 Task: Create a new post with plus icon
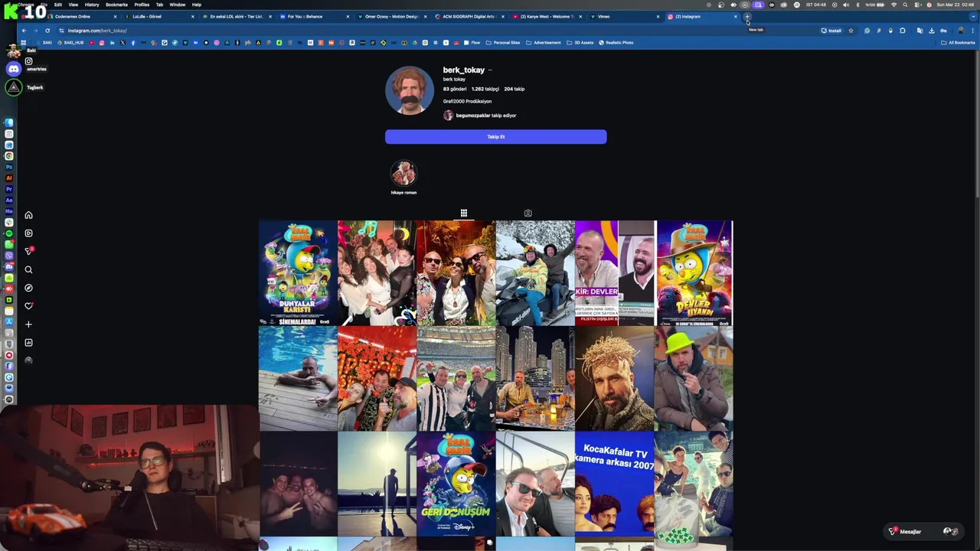28,324
